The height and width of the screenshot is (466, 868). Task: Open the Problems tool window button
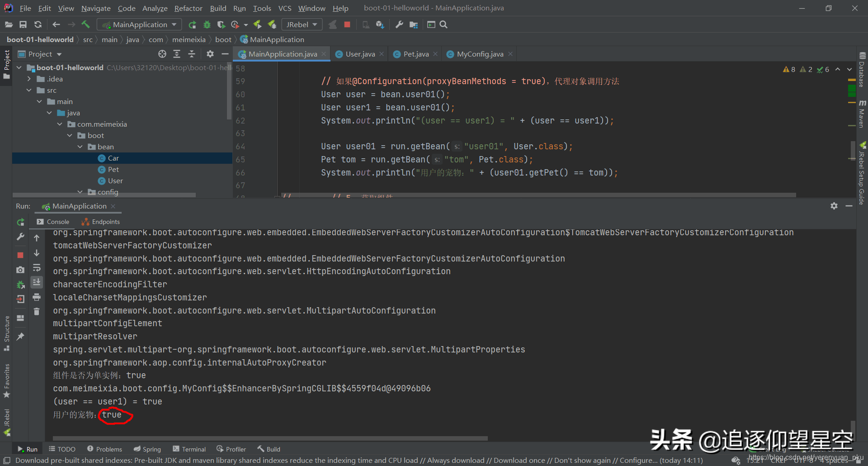pyautogui.click(x=104, y=449)
